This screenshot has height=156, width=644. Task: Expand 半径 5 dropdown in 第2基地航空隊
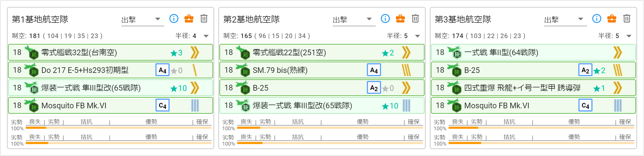[x=418, y=36]
